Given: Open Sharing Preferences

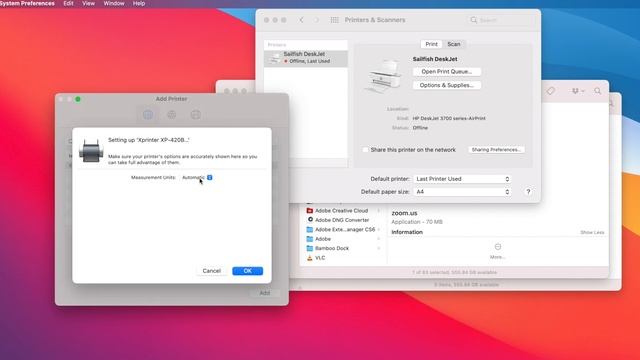Looking at the screenshot, I should pos(496,150).
